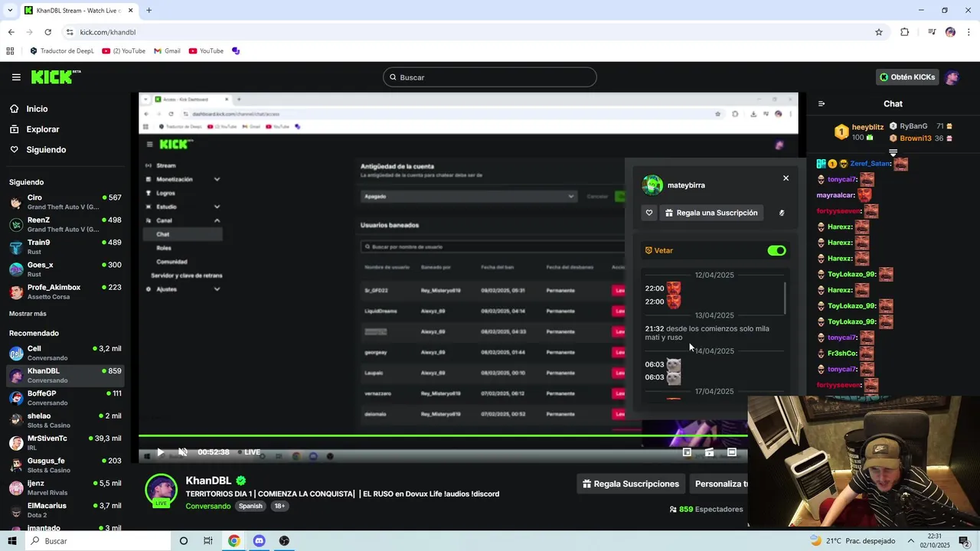Open a new browser tab
980x551 pixels.
tap(149, 11)
